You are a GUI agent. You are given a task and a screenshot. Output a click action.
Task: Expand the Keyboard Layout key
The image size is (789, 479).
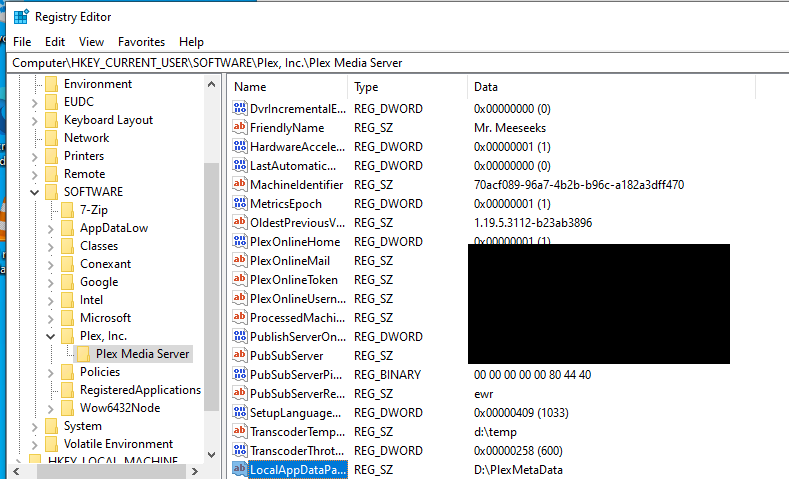point(34,121)
